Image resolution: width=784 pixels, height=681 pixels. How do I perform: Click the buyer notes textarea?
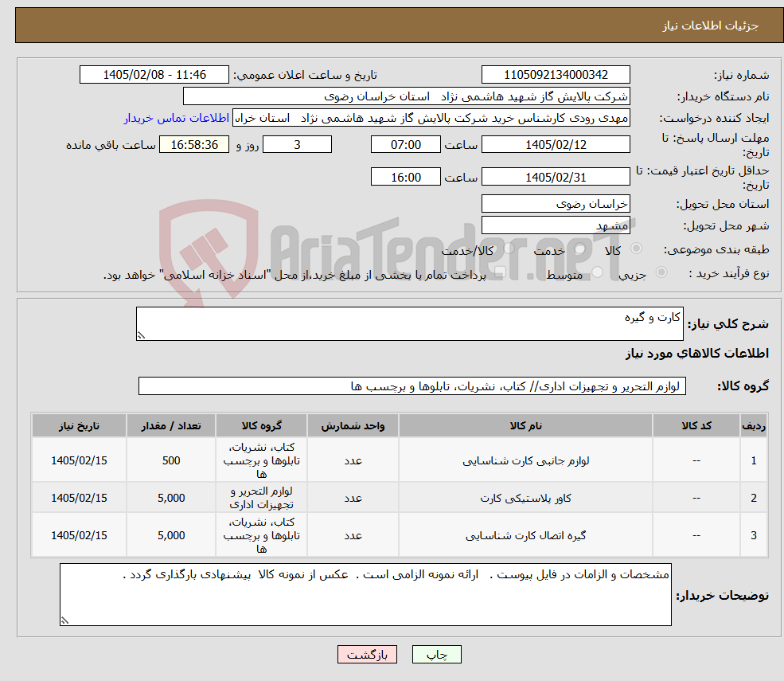click(x=365, y=594)
